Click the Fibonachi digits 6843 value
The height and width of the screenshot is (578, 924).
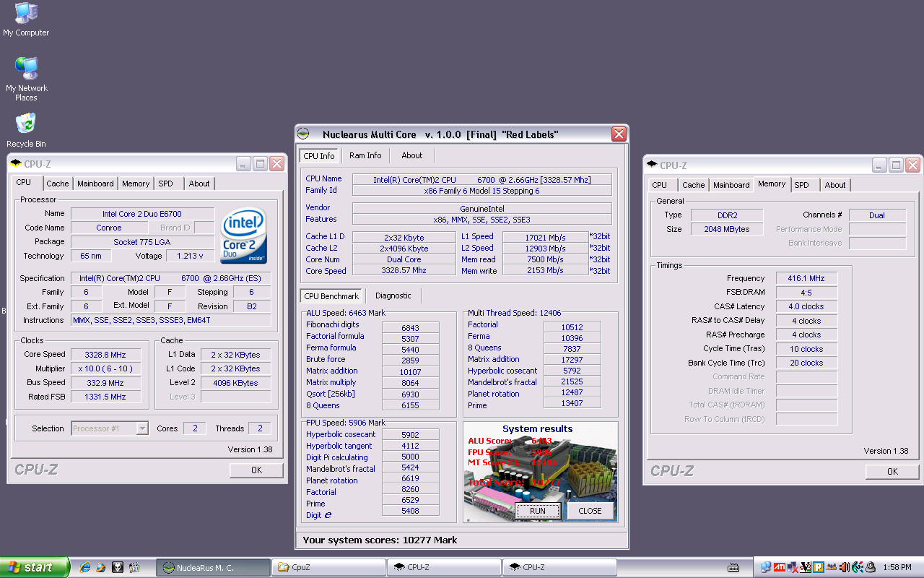pyautogui.click(x=410, y=328)
